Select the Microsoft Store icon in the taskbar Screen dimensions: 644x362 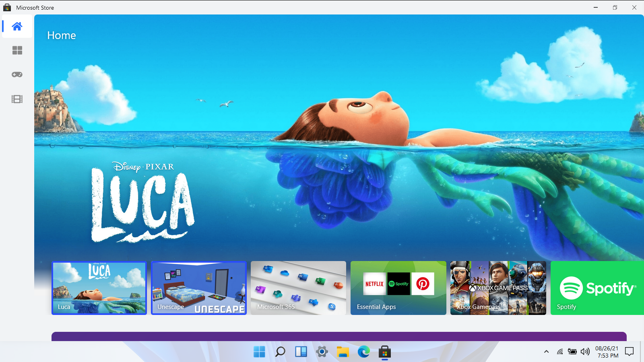click(x=385, y=352)
